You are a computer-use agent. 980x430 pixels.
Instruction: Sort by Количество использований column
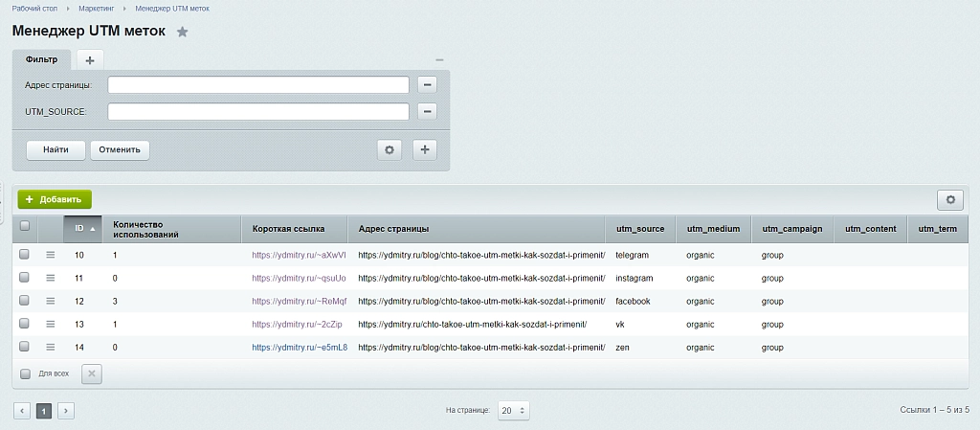click(171, 229)
